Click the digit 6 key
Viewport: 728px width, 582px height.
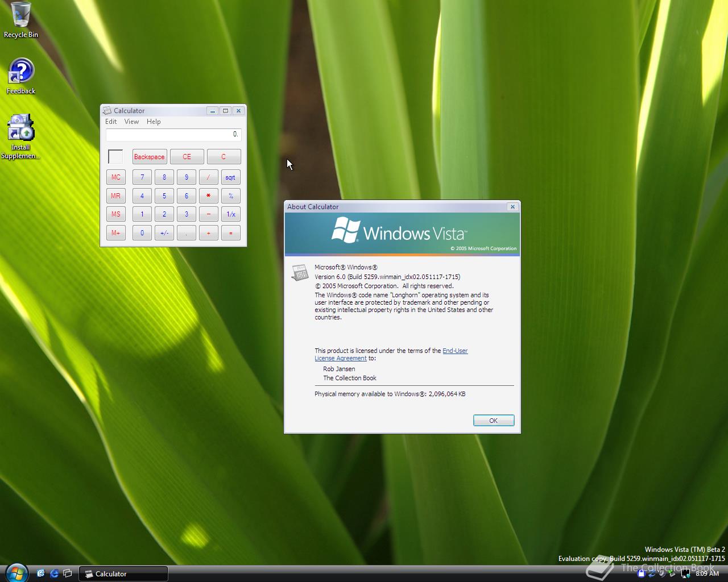[x=187, y=196]
